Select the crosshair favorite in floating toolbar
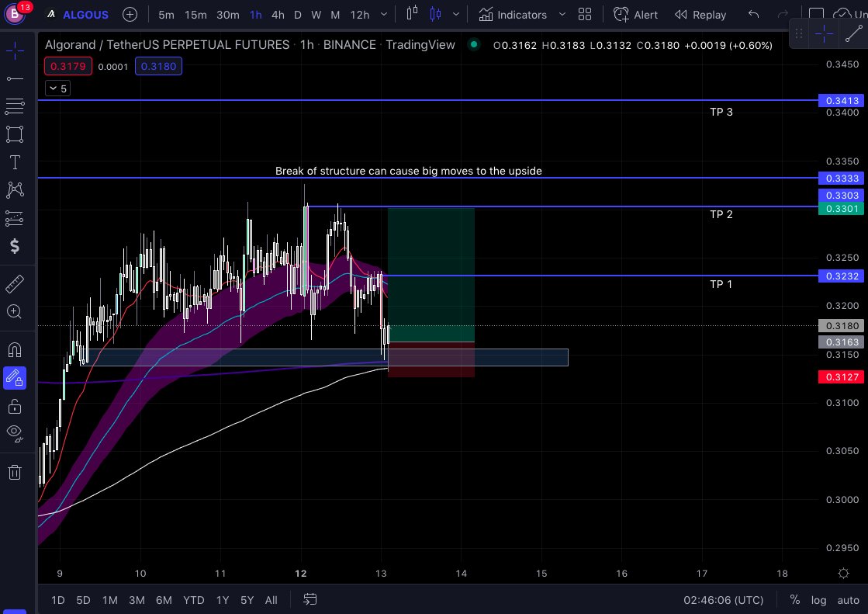Screen dimensions: 868x614 pos(824,34)
